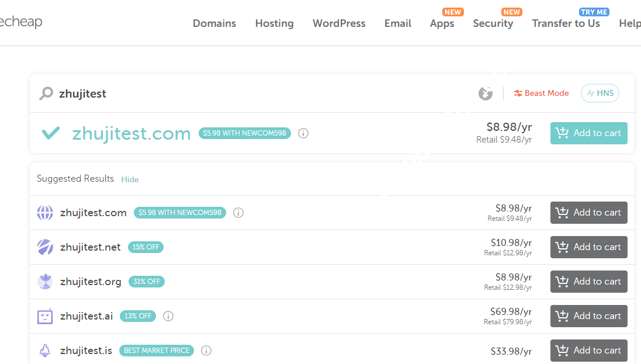Click info icon on zhujitest.is row
The image size is (641, 364).
point(206,351)
